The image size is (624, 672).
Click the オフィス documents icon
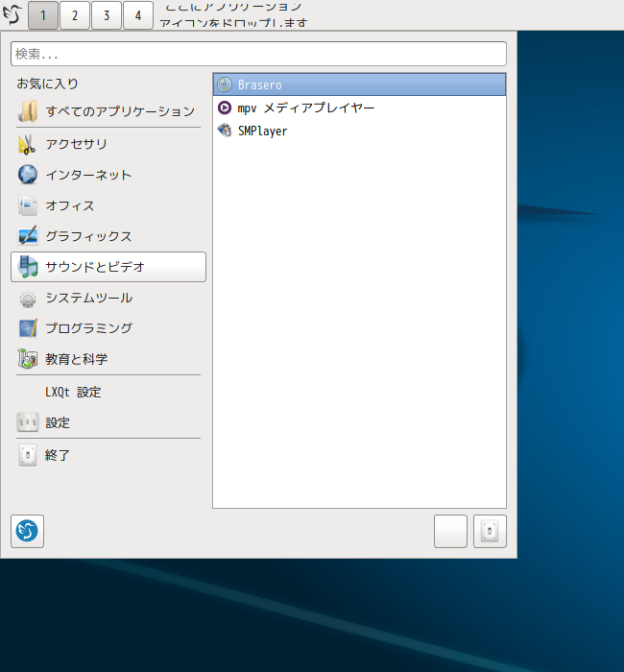tap(28, 205)
